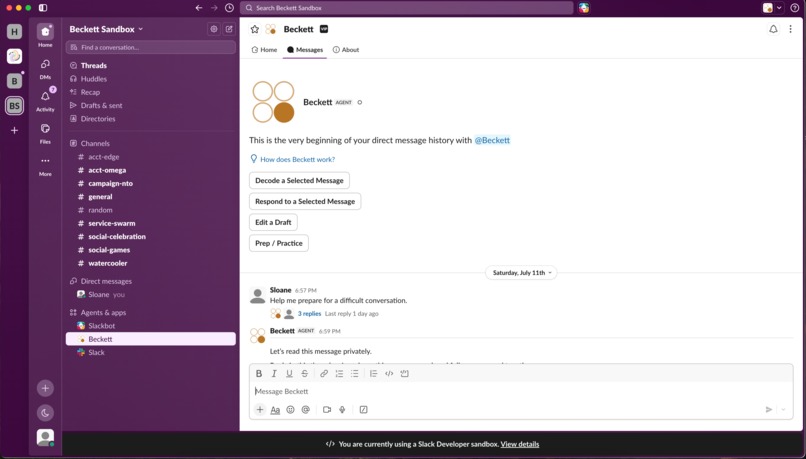806x459 pixels.
Task: Collapse the Direct messages section
Action: [101, 281]
